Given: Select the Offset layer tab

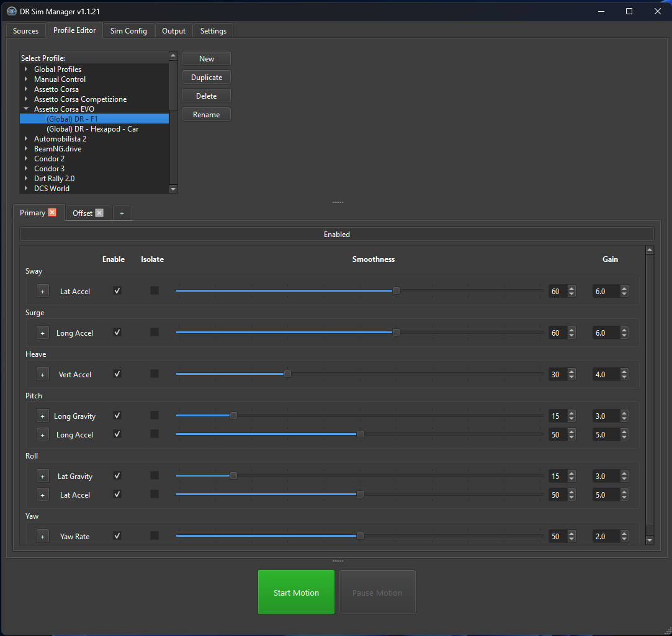Looking at the screenshot, I should [83, 213].
